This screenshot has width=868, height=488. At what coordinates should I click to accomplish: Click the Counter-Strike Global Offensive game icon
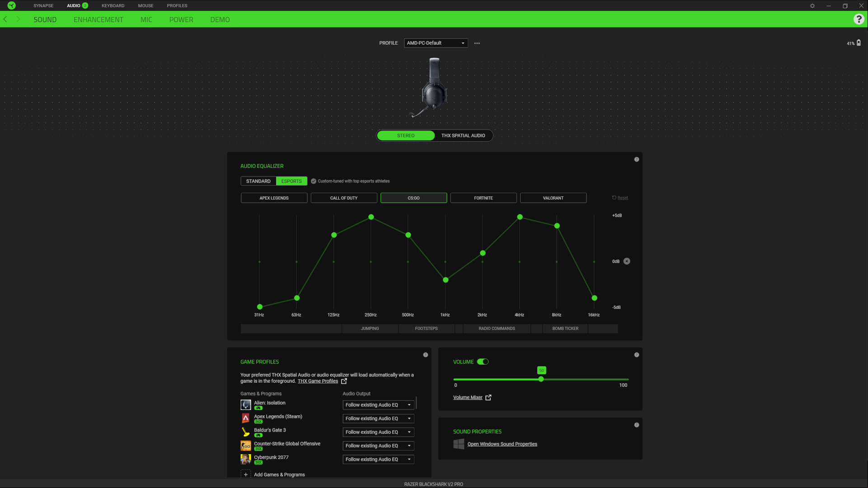click(x=245, y=446)
